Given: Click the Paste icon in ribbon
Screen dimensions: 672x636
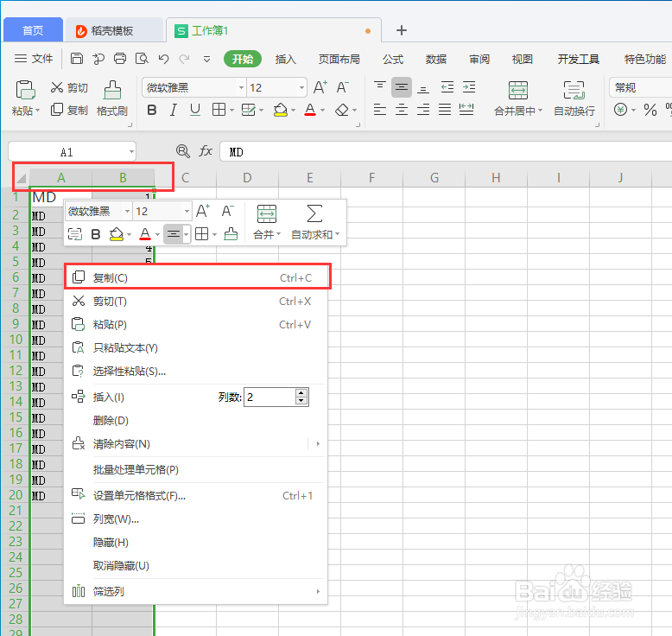Looking at the screenshot, I should pos(25,90).
